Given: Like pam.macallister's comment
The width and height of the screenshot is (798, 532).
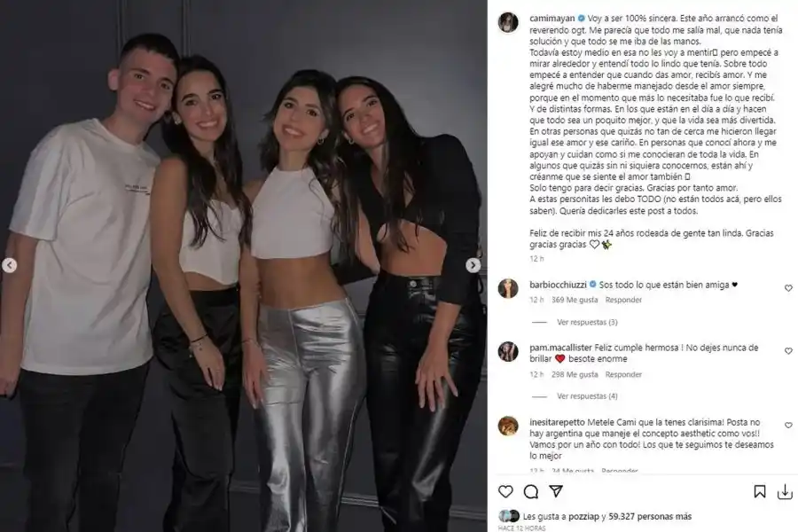Looking at the screenshot, I should [788, 351].
